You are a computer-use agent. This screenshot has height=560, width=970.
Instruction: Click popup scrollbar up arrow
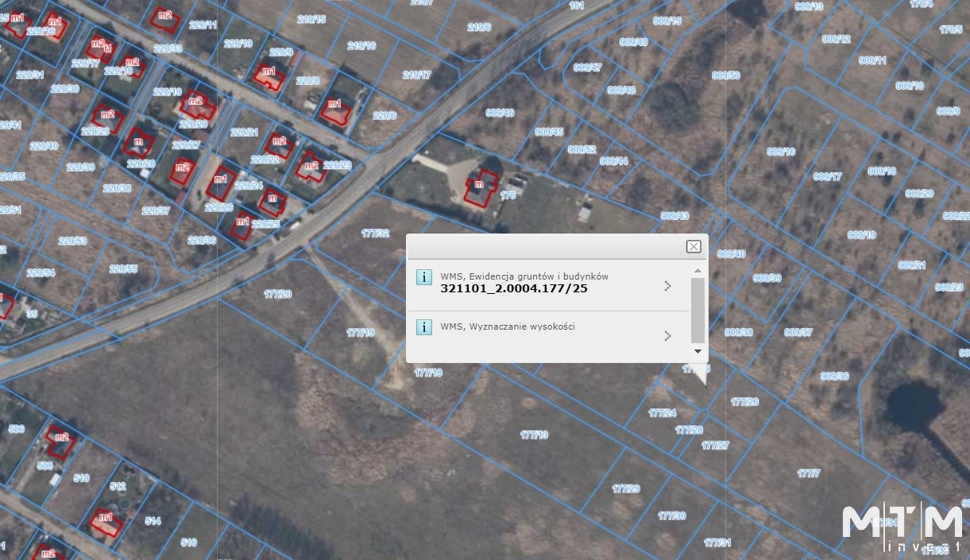pos(698,272)
